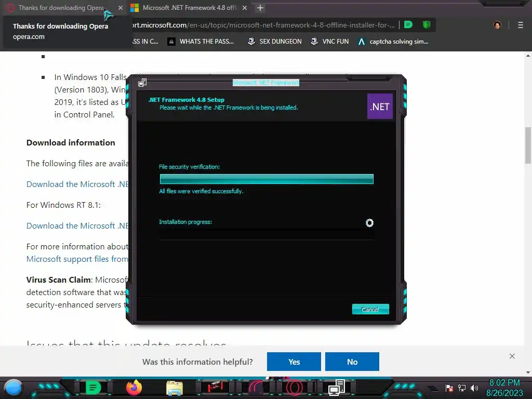Open captcha solving sim bookmark
Viewport: 532px width, 399px height.
pos(393,42)
